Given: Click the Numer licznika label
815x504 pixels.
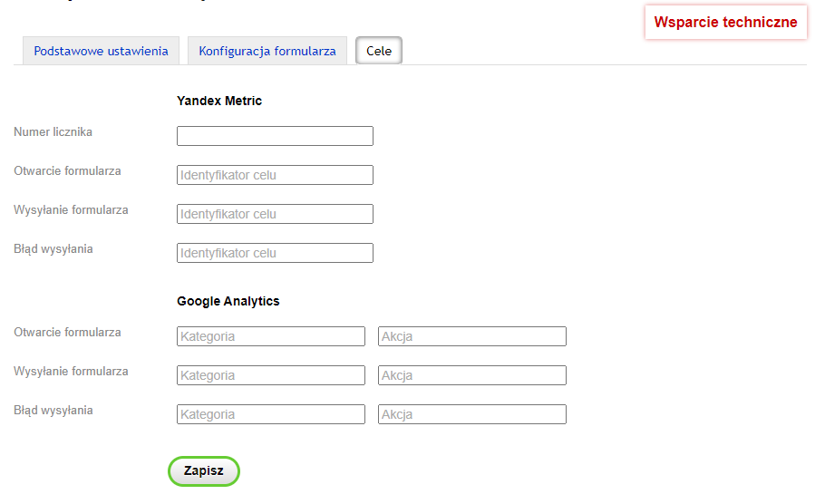Looking at the screenshot, I should 53,132.
